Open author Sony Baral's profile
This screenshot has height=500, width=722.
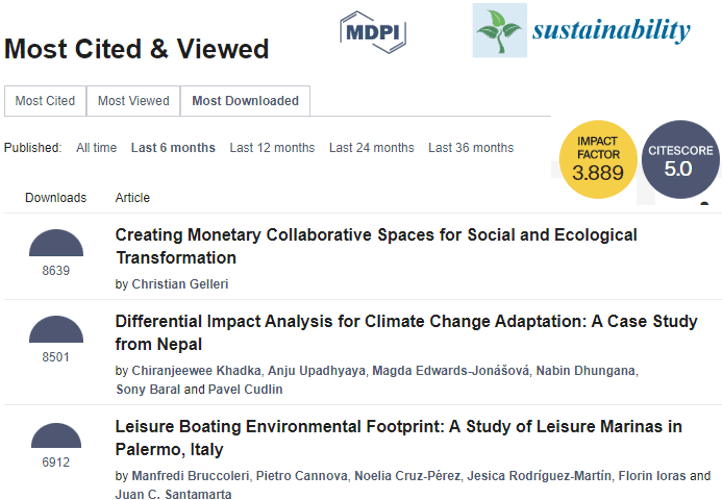coord(148,390)
